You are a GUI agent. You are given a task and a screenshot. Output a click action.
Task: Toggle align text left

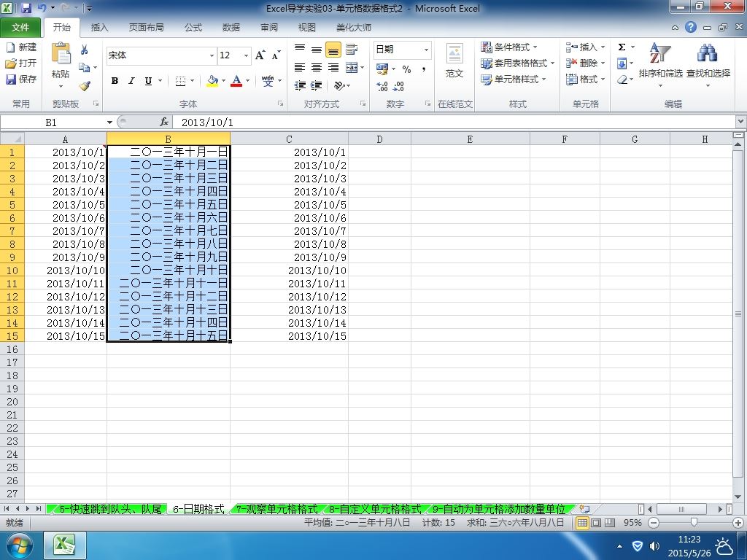(300, 68)
